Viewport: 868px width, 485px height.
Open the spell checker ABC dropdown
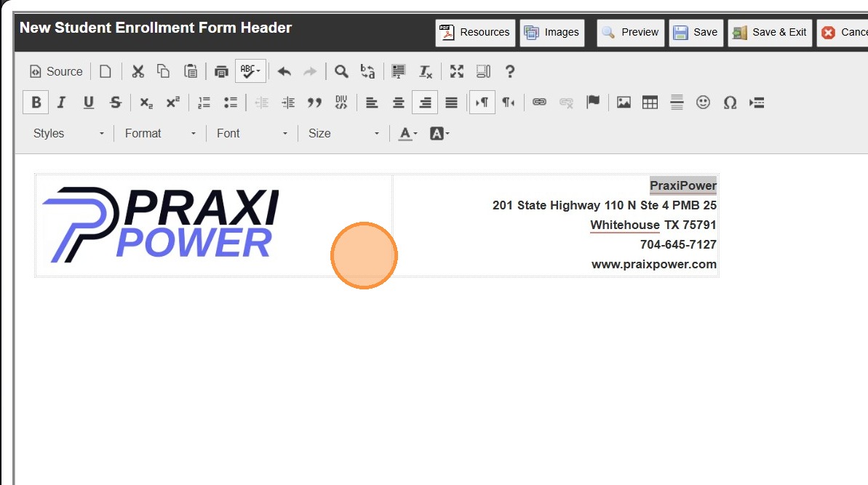click(x=250, y=71)
